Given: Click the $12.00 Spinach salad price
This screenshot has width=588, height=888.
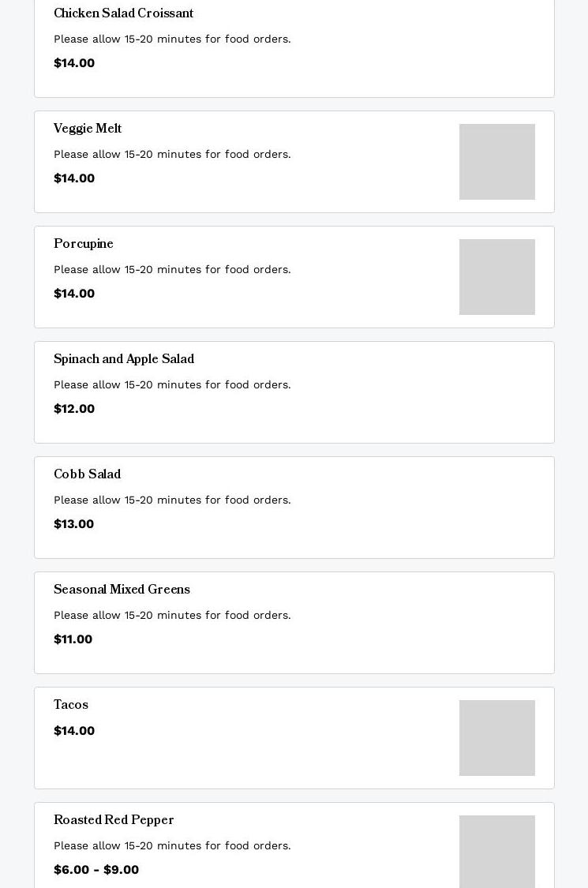Looking at the screenshot, I should click(74, 409).
